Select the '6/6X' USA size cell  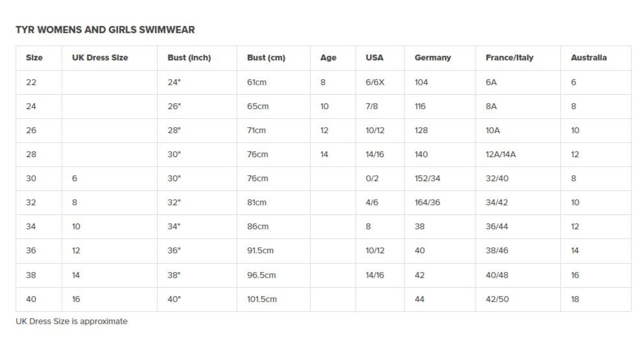click(x=375, y=82)
